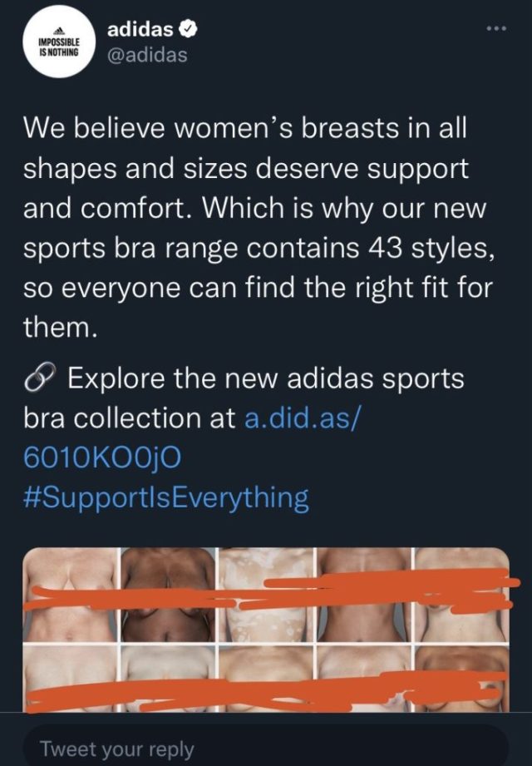Open the fourth photo in the top row
The height and width of the screenshot is (766, 532).
tap(365, 595)
